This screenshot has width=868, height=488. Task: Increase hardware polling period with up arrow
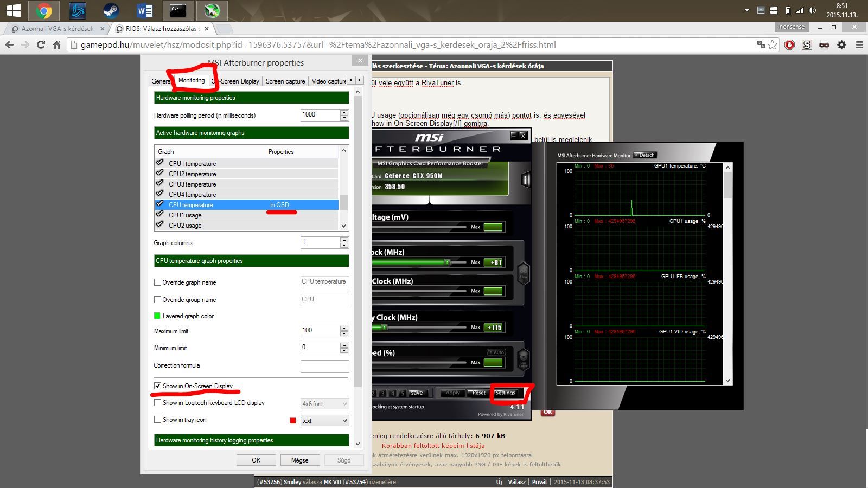[x=344, y=112]
